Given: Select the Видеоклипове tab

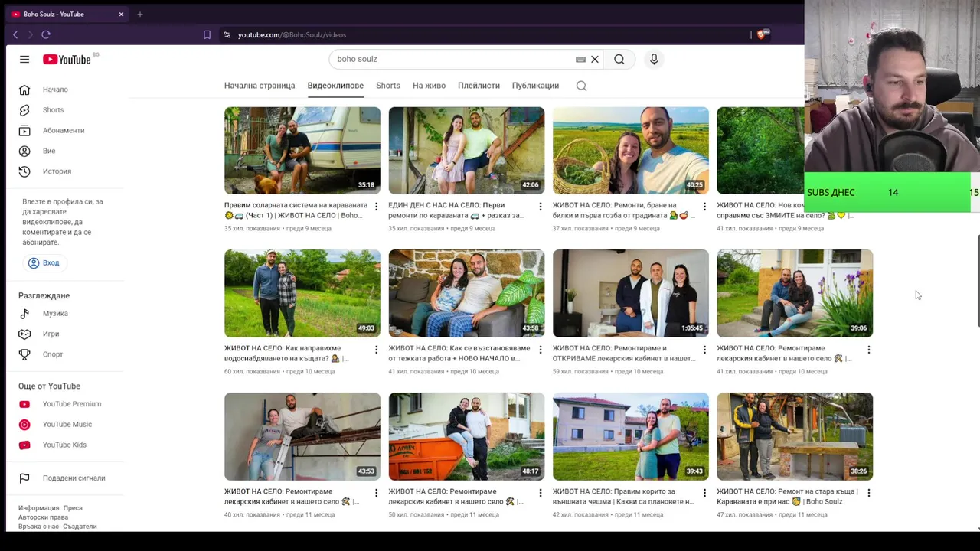Looking at the screenshot, I should 335,86.
